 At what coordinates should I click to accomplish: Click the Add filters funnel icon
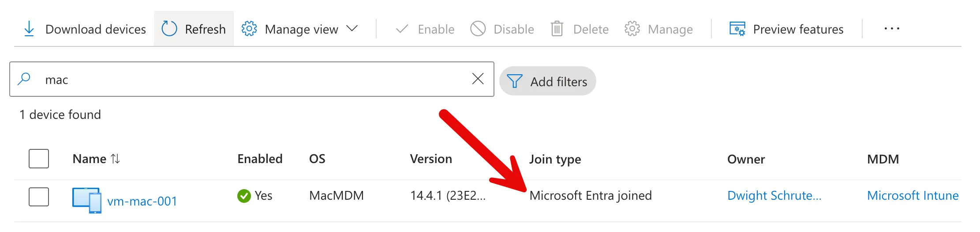pyautogui.click(x=515, y=81)
